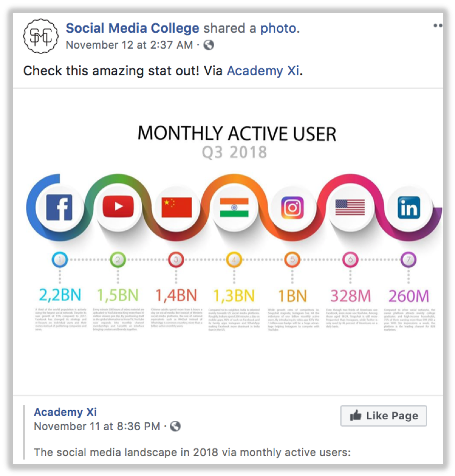
Task: Click the public globe icon on November 12 post
Action: (209, 45)
